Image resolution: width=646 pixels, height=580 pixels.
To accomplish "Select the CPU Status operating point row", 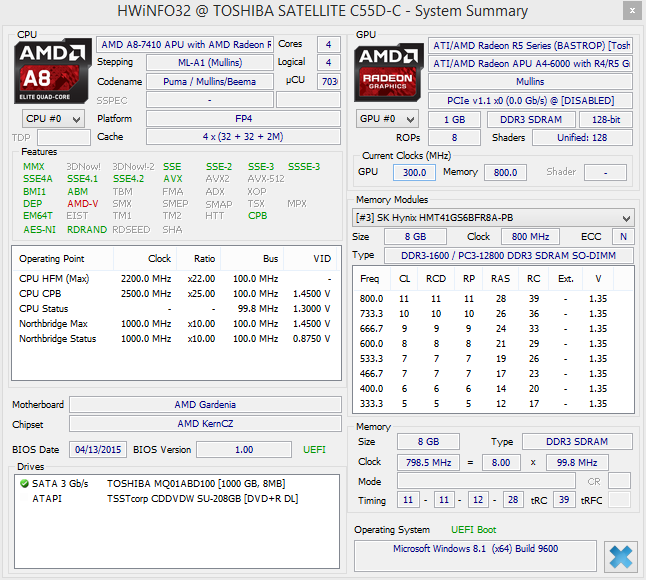I will pyautogui.click(x=176, y=309).
